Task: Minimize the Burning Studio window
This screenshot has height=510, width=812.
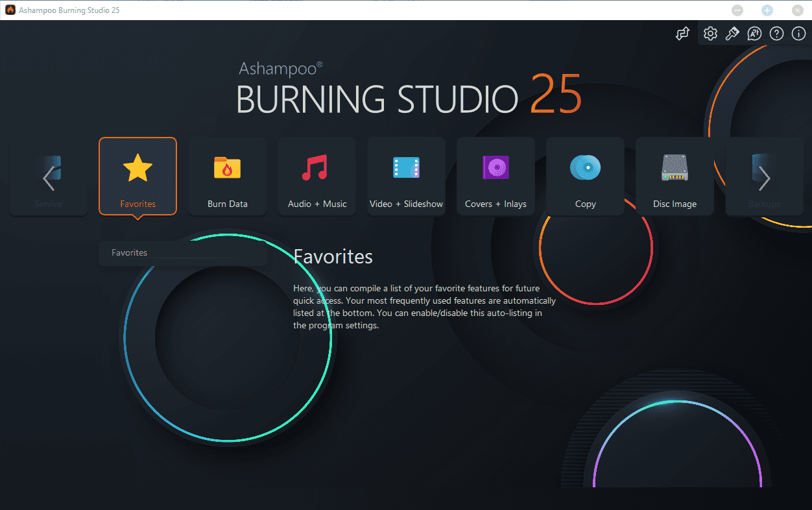Action: [x=737, y=10]
